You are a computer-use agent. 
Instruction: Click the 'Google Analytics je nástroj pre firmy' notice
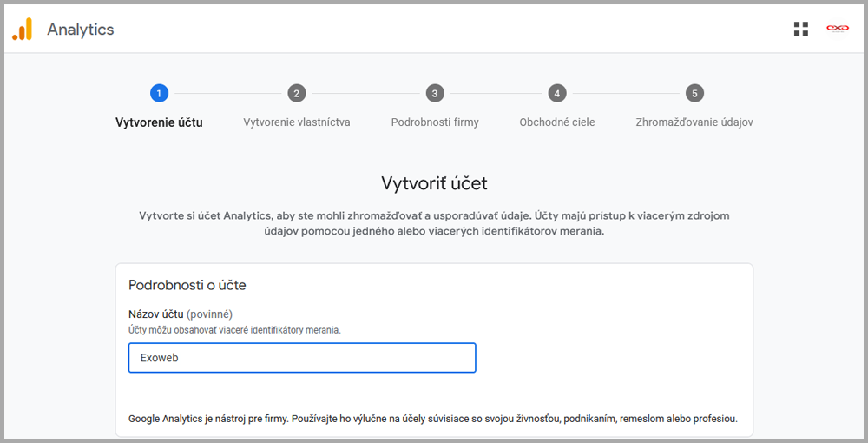(x=432, y=419)
